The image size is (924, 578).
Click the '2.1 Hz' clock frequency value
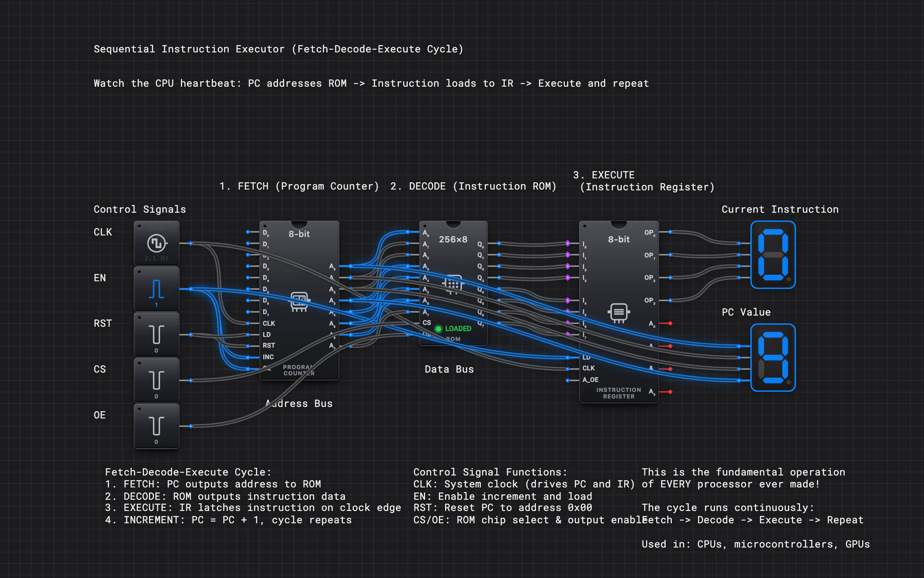coord(156,259)
